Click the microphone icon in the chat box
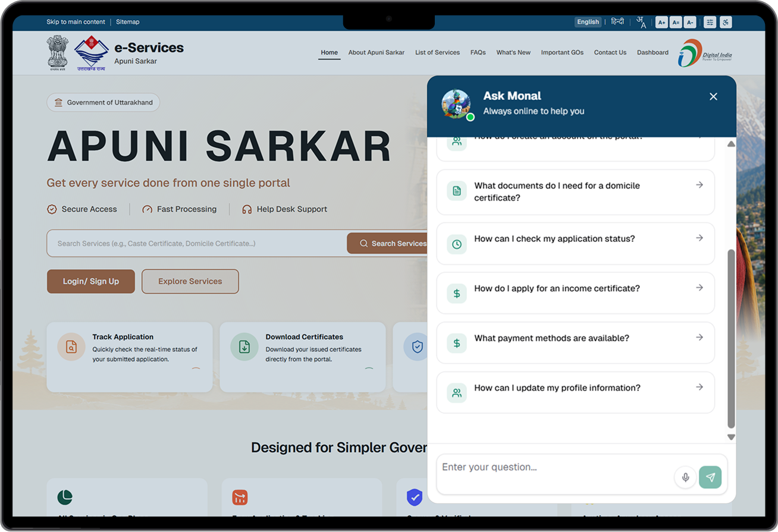Viewport: 778px width, 532px height. pyautogui.click(x=685, y=477)
